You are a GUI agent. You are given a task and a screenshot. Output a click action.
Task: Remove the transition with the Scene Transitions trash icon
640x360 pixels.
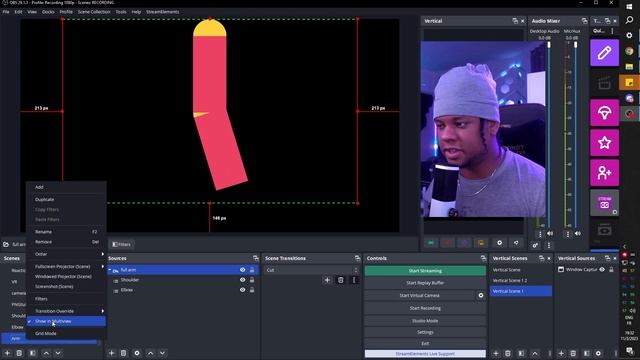[340, 280]
